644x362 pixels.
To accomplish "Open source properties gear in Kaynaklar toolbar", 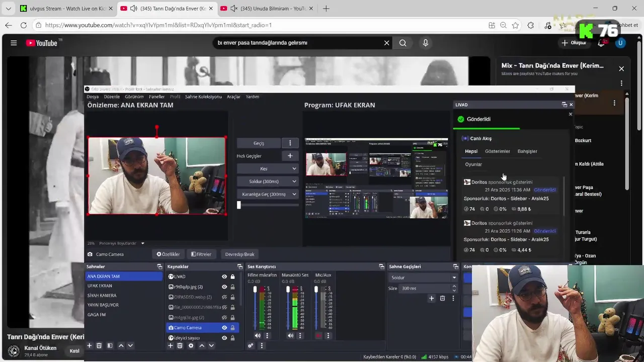I will 191,345.
